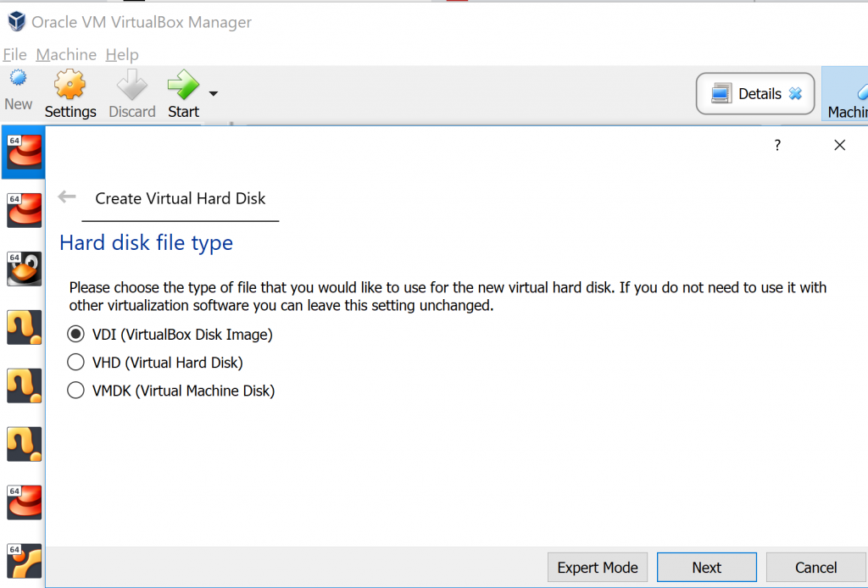
Task: Switch to Expert Mode
Action: [598, 568]
